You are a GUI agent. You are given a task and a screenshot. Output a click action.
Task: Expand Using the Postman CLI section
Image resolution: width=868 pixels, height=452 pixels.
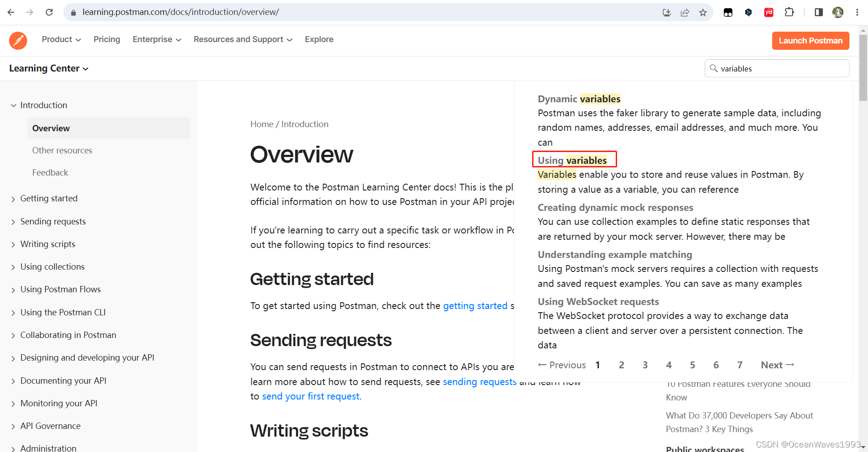click(x=14, y=313)
